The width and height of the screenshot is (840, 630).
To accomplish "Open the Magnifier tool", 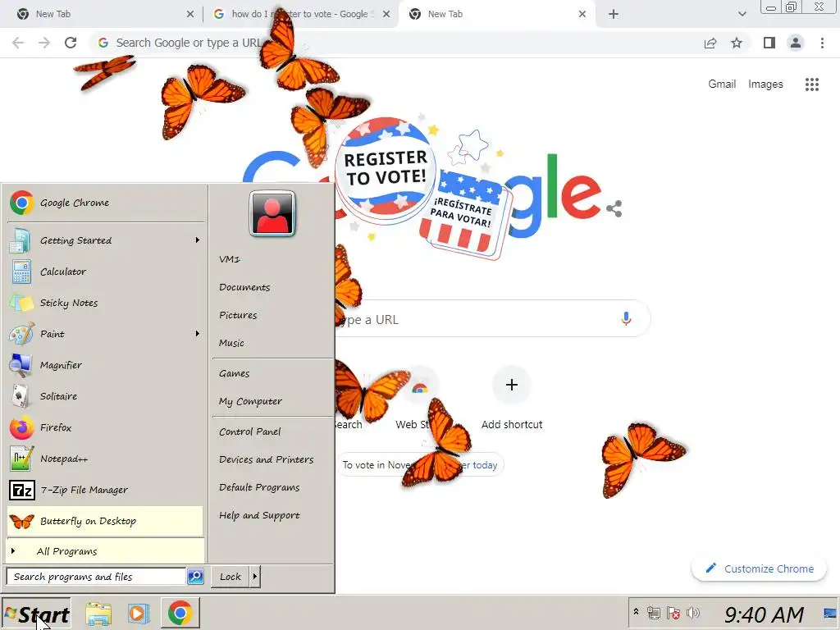I will pos(105,365).
